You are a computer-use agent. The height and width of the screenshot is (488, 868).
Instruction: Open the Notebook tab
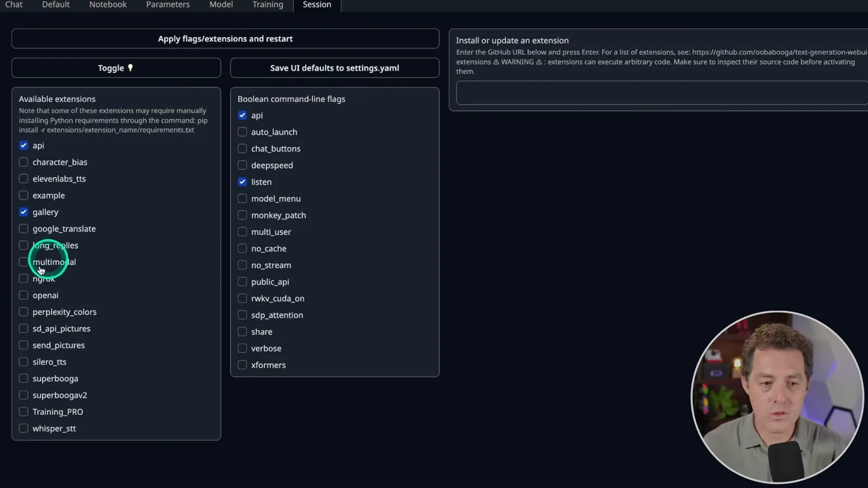pos(108,4)
